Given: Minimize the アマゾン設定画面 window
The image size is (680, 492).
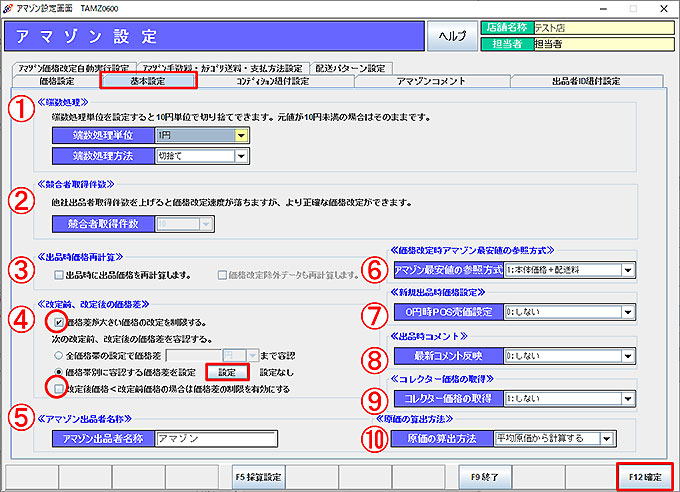Looking at the screenshot, I should (603, 9).
